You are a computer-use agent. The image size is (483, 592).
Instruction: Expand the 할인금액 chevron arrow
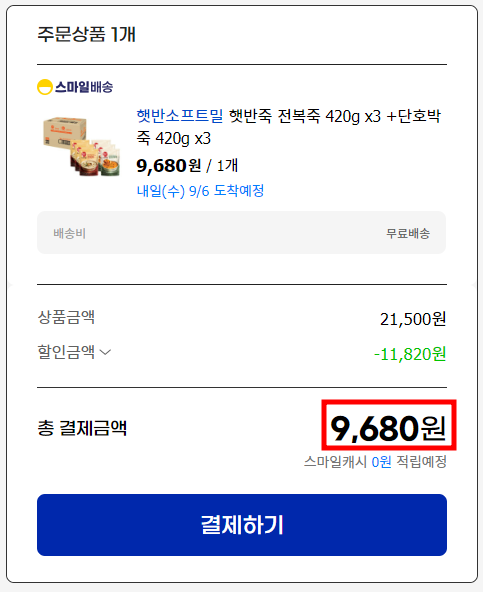105,352
